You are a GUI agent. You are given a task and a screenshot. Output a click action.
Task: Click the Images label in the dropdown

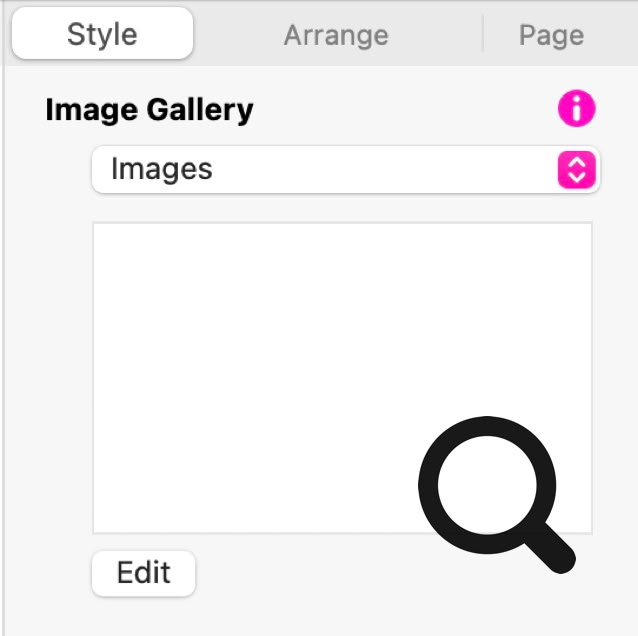(162, 169)
